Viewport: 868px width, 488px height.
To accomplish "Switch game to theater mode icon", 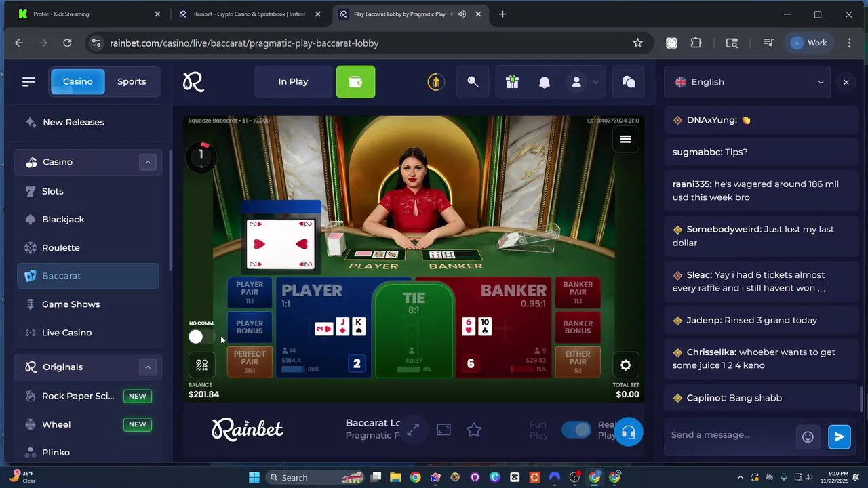I will pyautogui.click(x=443, y=430).
